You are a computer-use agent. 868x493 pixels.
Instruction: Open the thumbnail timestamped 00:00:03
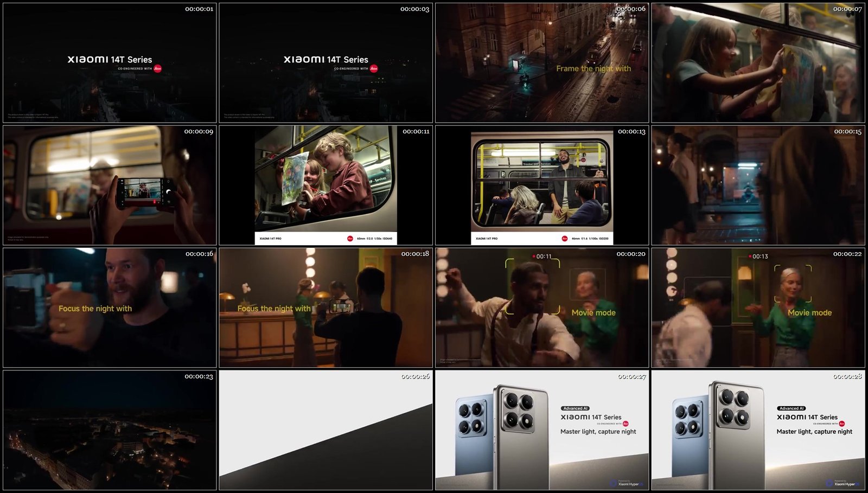(325, 63)
